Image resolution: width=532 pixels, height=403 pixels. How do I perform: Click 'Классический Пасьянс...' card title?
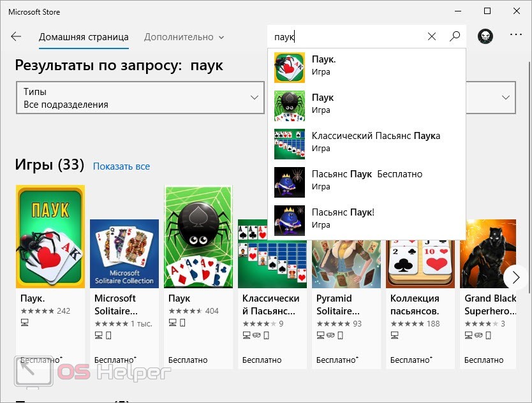[270, 305]
